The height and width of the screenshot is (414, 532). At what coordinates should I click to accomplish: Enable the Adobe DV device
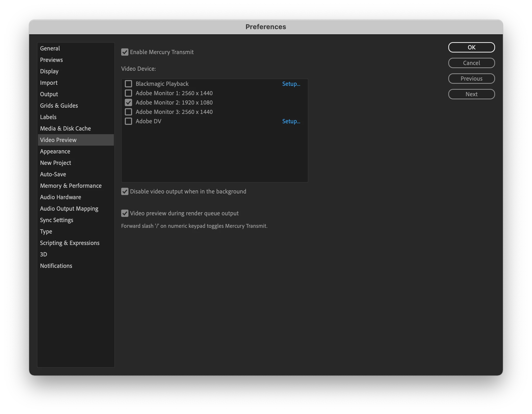click(x=128, y=121)
